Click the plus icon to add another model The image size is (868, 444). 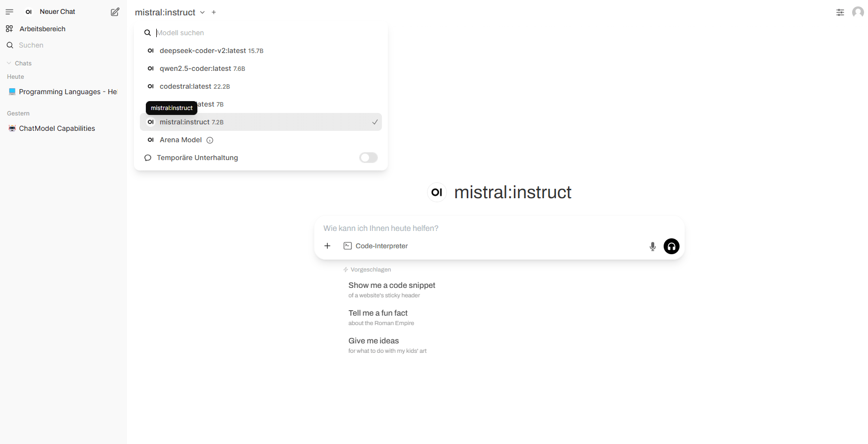tap(214, 12)
